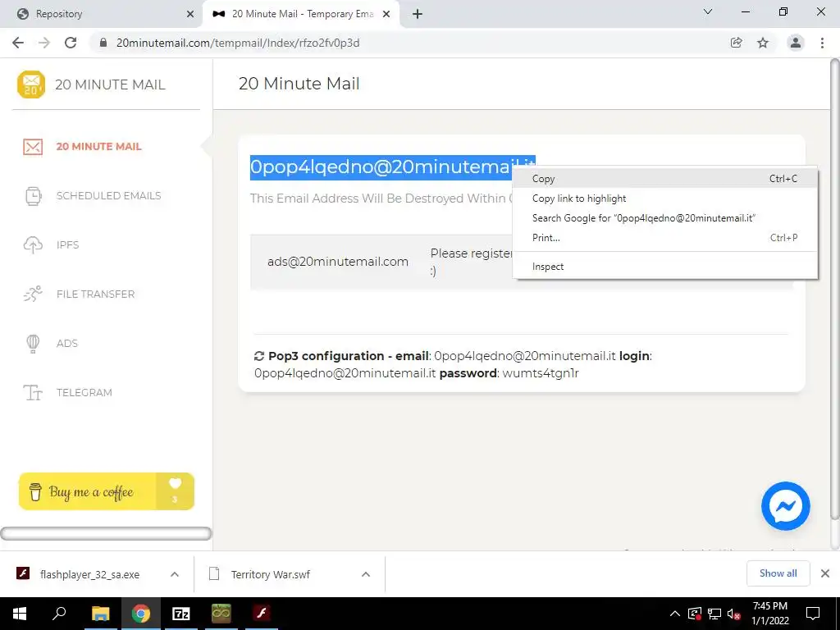The image size is (840, 630).
Task: Share this page icon in address bar
Action: pyautogui.click(x=737, y=43)
